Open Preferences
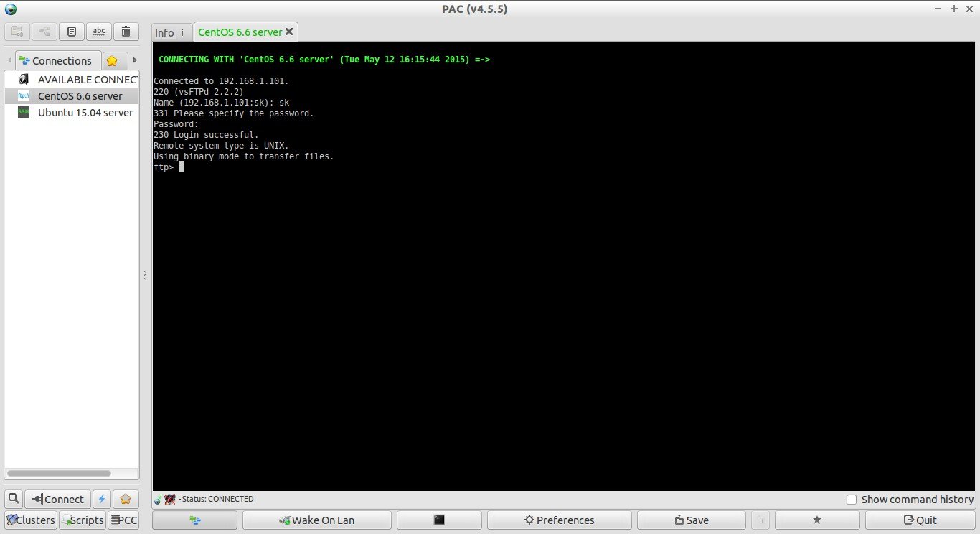The width and height of the screenshot is (980, 534). pos(560,520)
